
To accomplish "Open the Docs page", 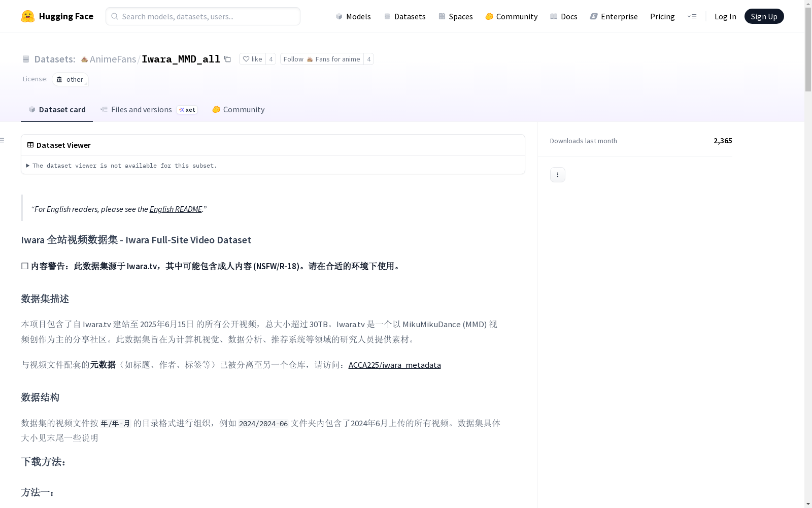I will point(564,16).
